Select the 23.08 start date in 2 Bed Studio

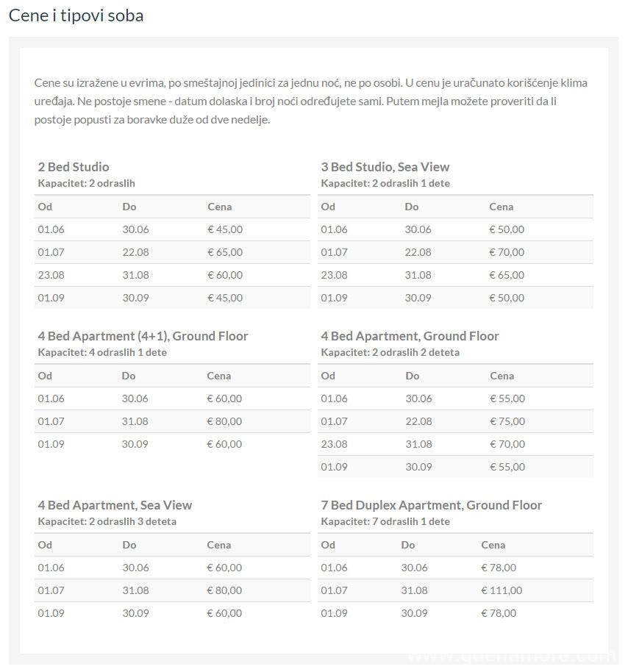pos(51,275)
